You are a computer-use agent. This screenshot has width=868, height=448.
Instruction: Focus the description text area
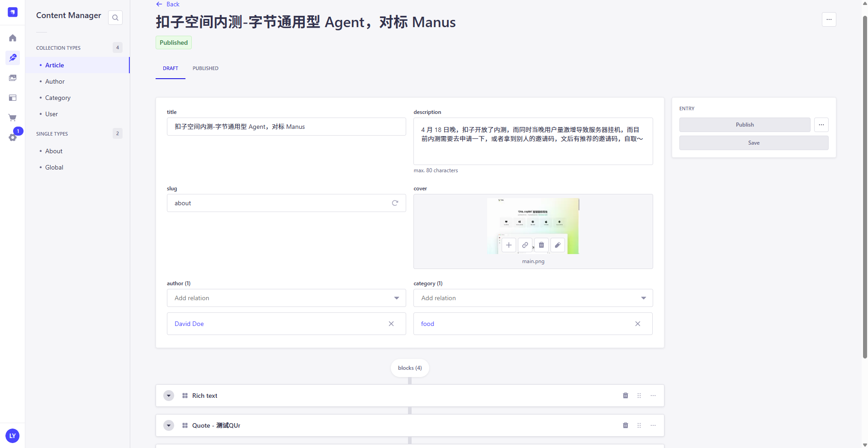(x=533, y=141)
